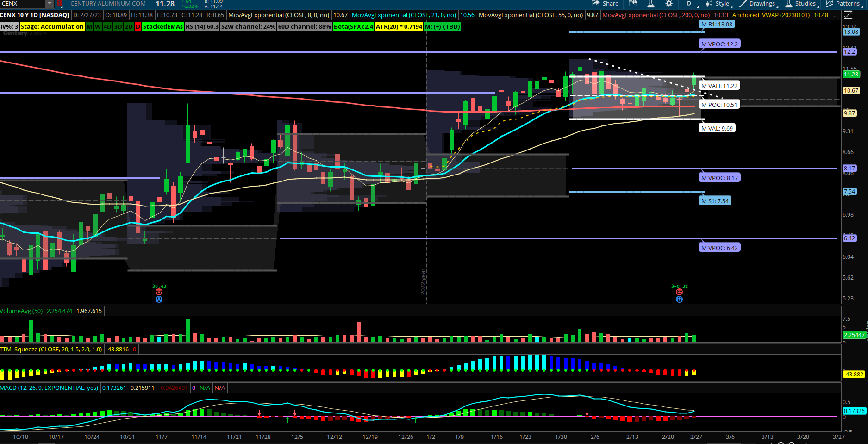Click the Anchored_VWAP (20230101) study label

(x=771, y=15)
